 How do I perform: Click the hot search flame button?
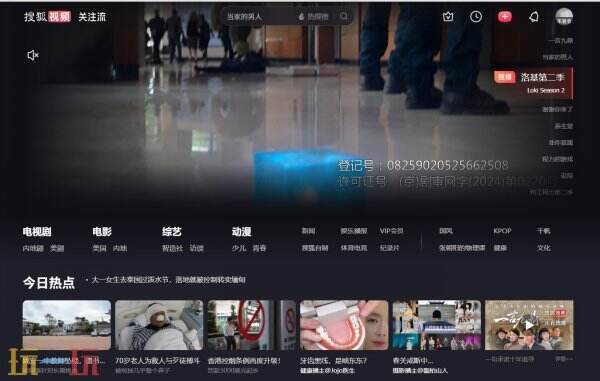click(313, 16)
